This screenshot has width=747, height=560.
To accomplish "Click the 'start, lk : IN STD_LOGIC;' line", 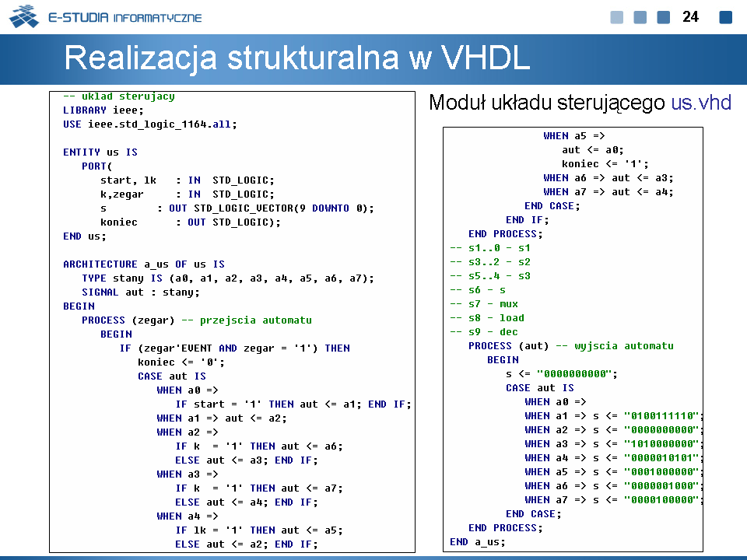I will [188, 180].
